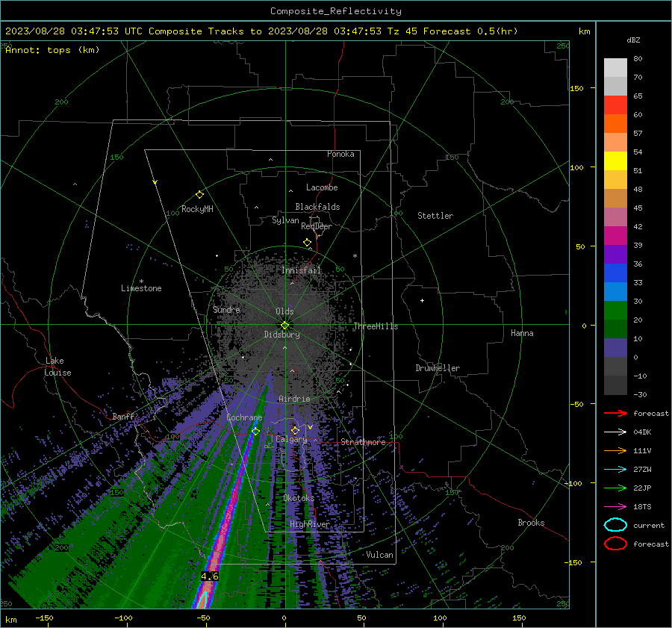Click the Okotoks town label
Image resolution: width=672 pixels, height=628 pixels.
click(x=299, y=498)
